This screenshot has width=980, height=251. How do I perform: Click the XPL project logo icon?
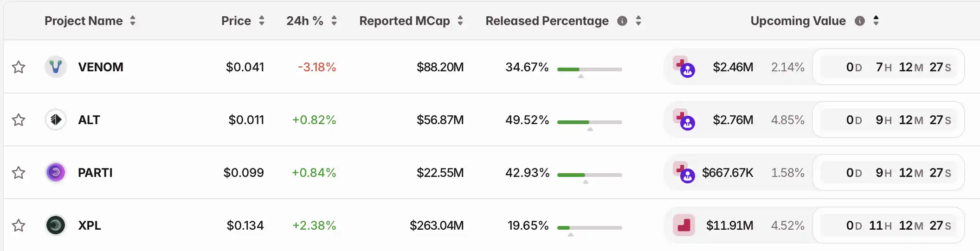56,226
